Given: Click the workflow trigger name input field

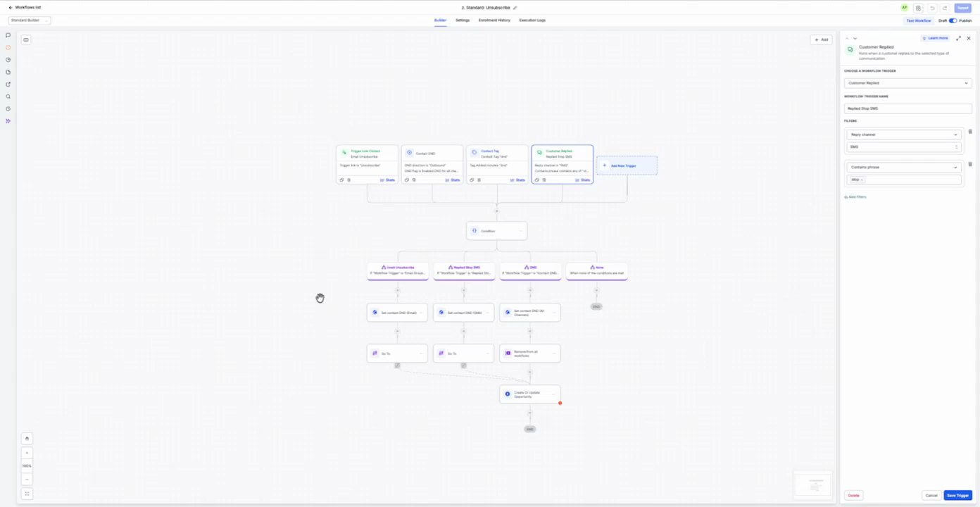Looking at the screenshot, I should click(x=907, y=108).
